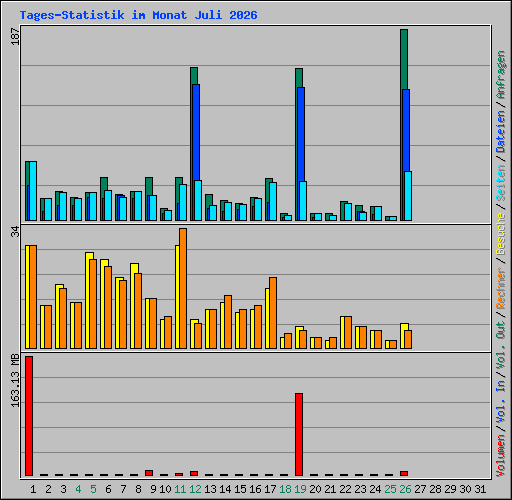Click the red Volumen legend label
This screenshot has width=512, height=500.
(x=501, y=456)
